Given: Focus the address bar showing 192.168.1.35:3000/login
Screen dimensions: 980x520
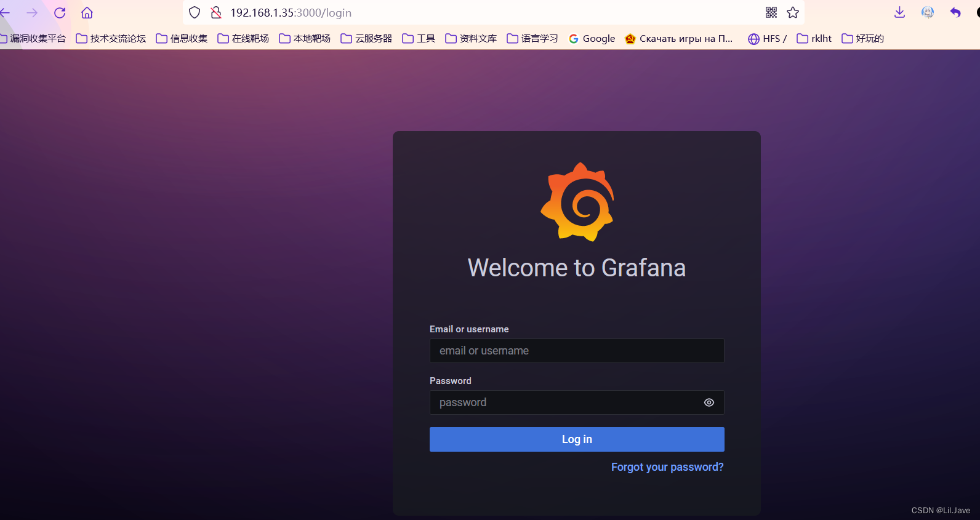Looking at the screenshot, I should (492, 12).
